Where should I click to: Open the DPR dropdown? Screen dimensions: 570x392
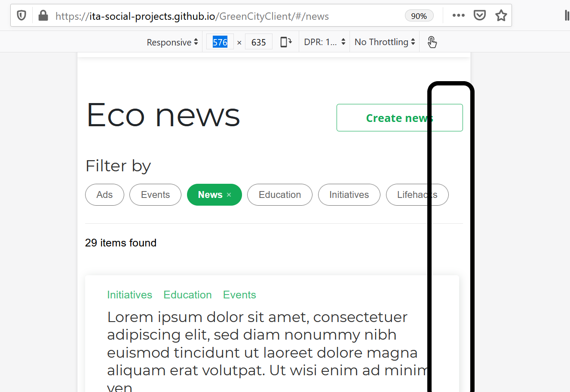click(325, 42)
